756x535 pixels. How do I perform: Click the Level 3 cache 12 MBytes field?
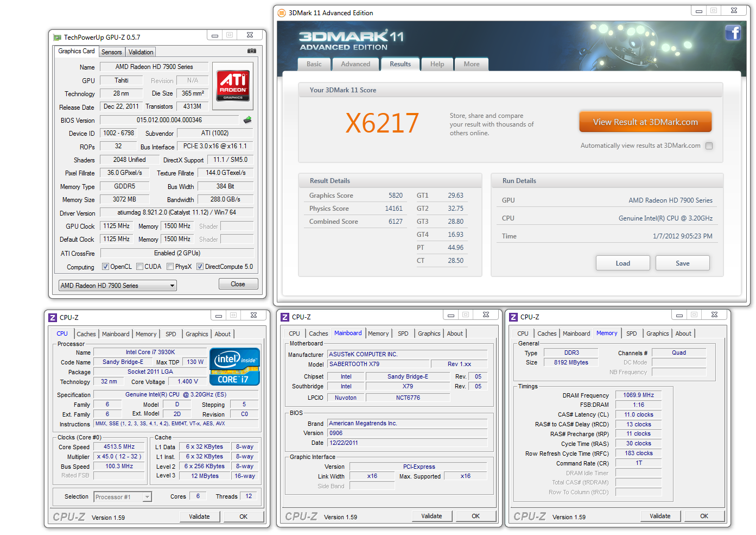click(205, 476)
